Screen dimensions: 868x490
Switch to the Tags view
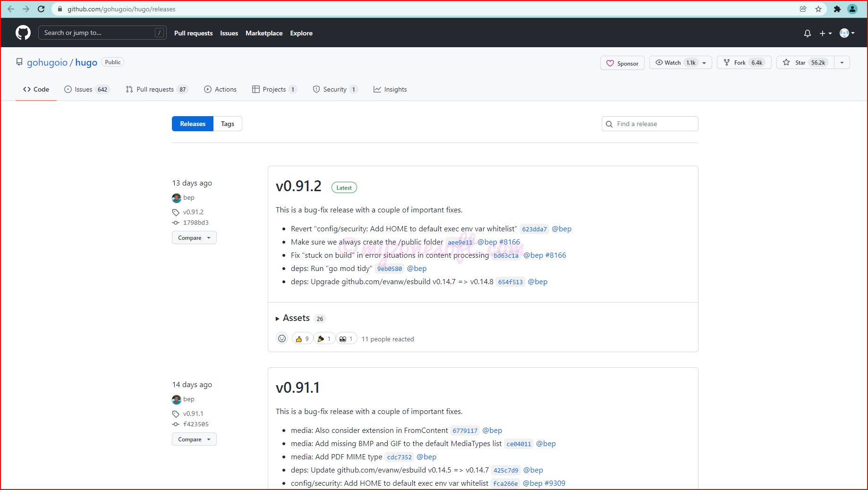(x=228, y=124)
